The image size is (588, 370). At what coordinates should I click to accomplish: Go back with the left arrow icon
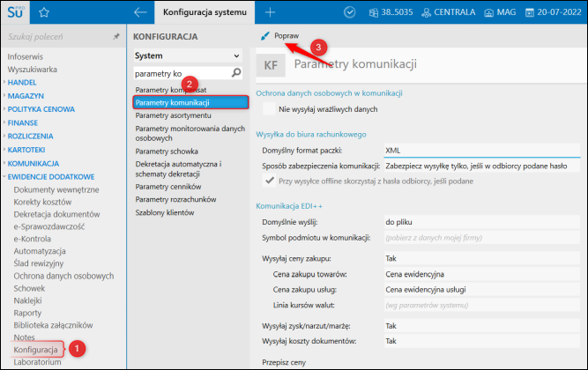(x=140, y=12)
